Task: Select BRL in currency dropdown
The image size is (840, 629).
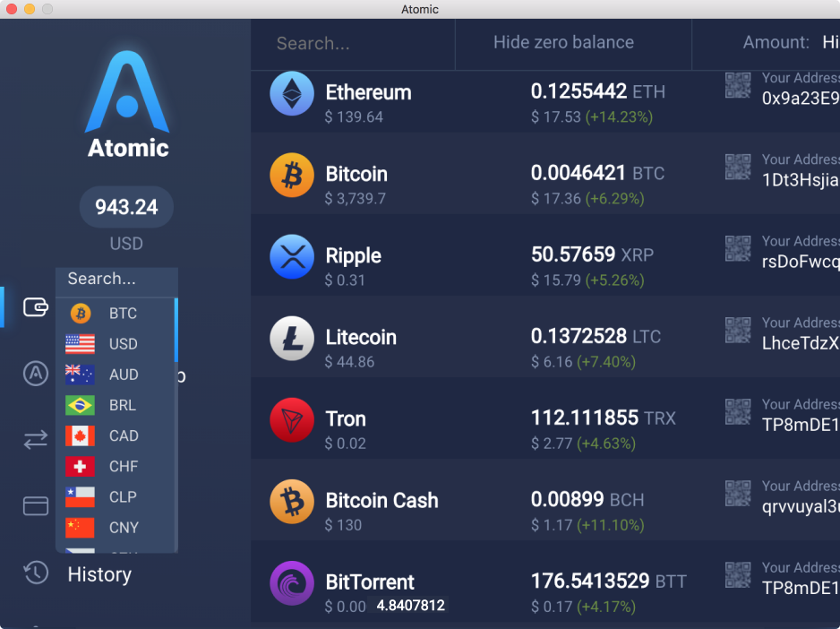Action: [x=115, y=405]
